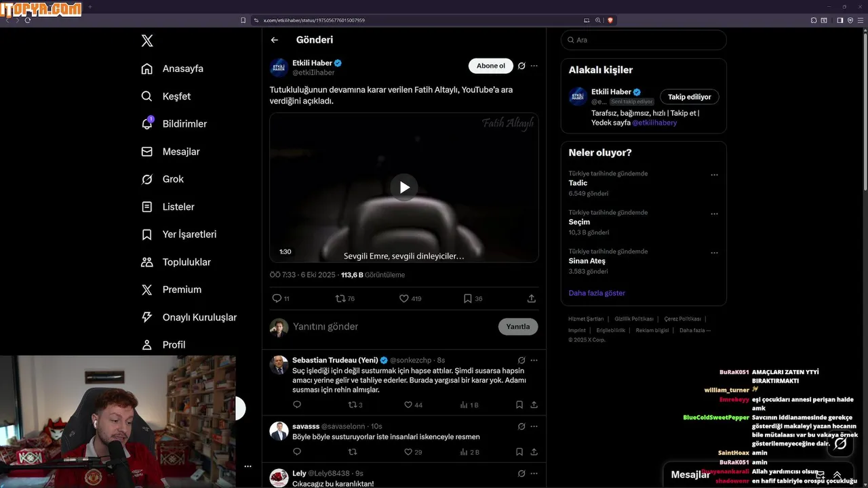This screenshot has width=868, height=488.
Task: Open Sebastian Trudeau's profile avatar
Action: pyautogui.click(x=279, y=365)
